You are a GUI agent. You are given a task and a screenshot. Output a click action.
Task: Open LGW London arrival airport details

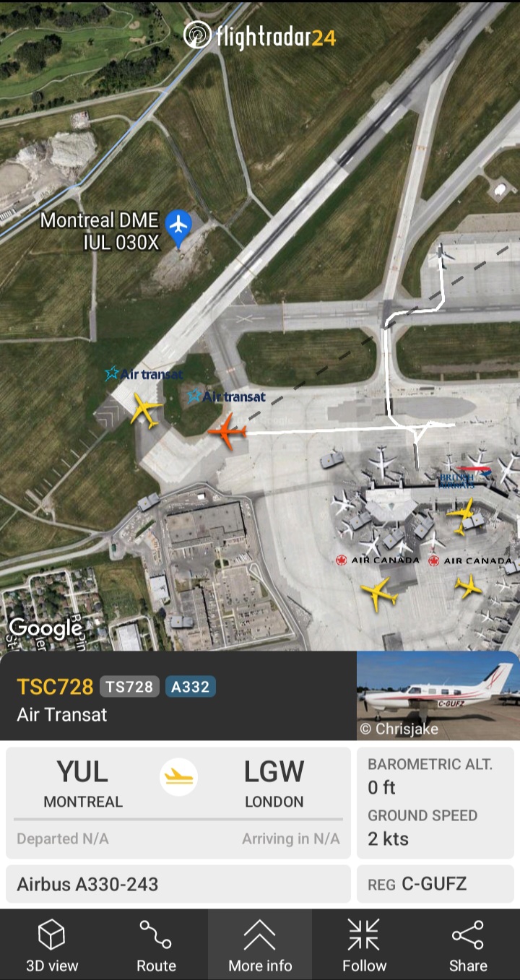pos(274,783)
